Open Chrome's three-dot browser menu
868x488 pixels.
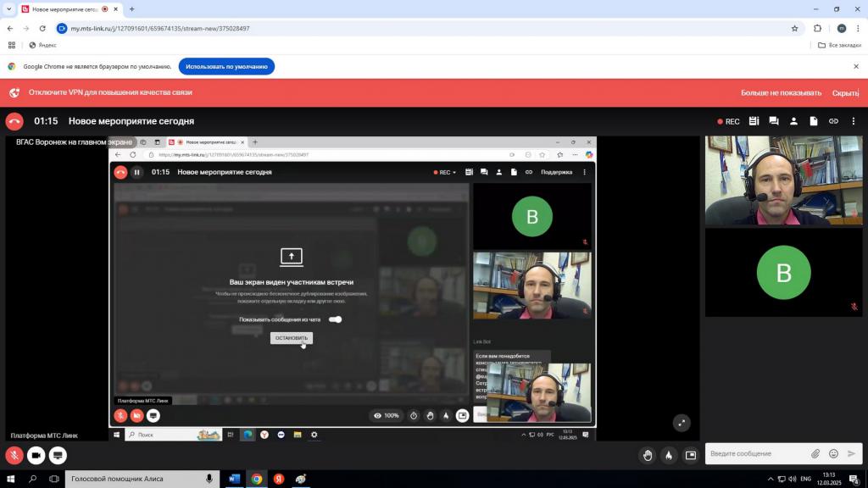tap(856, 28)
